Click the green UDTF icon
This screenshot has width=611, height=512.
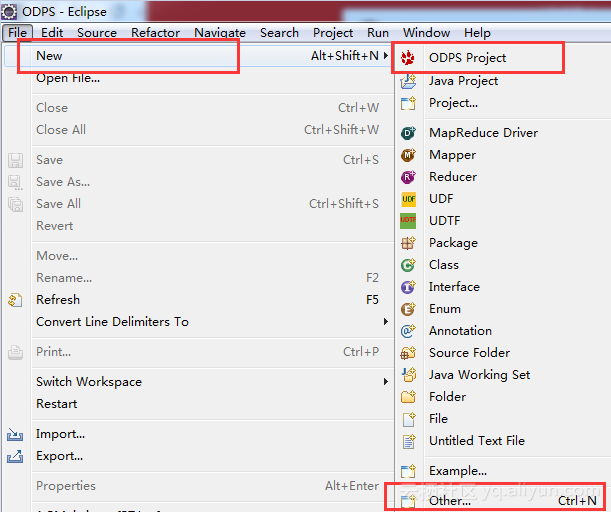click(408, 221)
